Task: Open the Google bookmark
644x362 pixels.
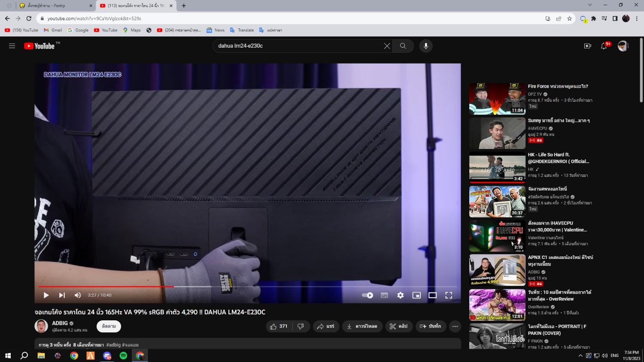Action: pyautogui.click(x=78, y=30)
